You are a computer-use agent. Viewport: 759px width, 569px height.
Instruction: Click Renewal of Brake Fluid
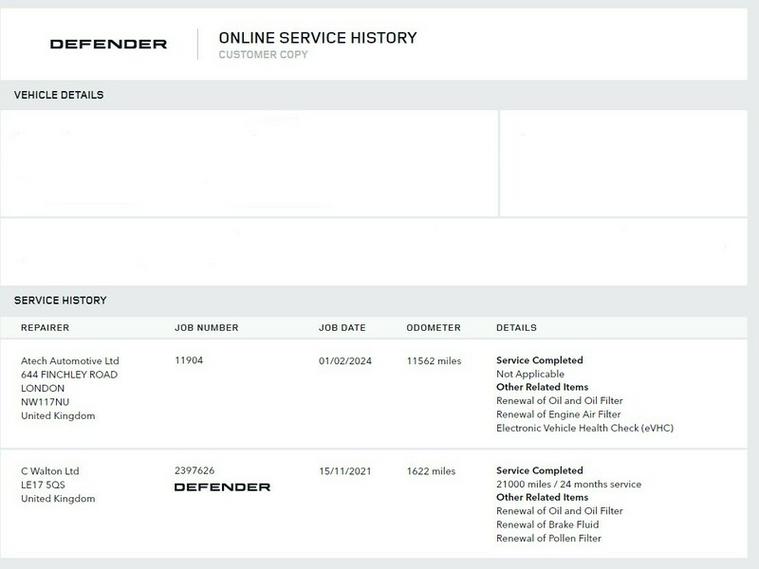[547, 524]
